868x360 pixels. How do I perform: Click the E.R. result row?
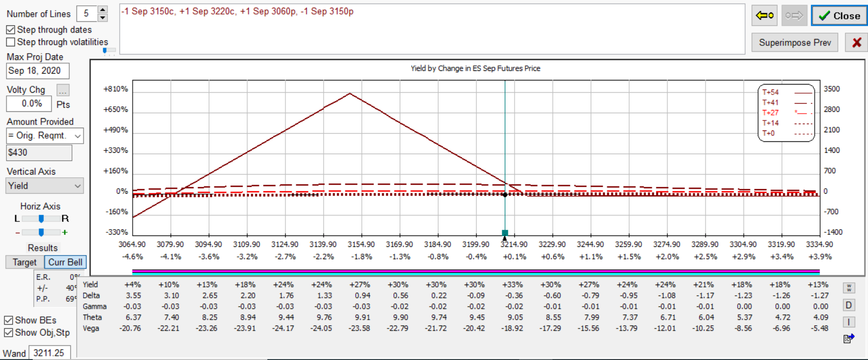click(57, 277)
